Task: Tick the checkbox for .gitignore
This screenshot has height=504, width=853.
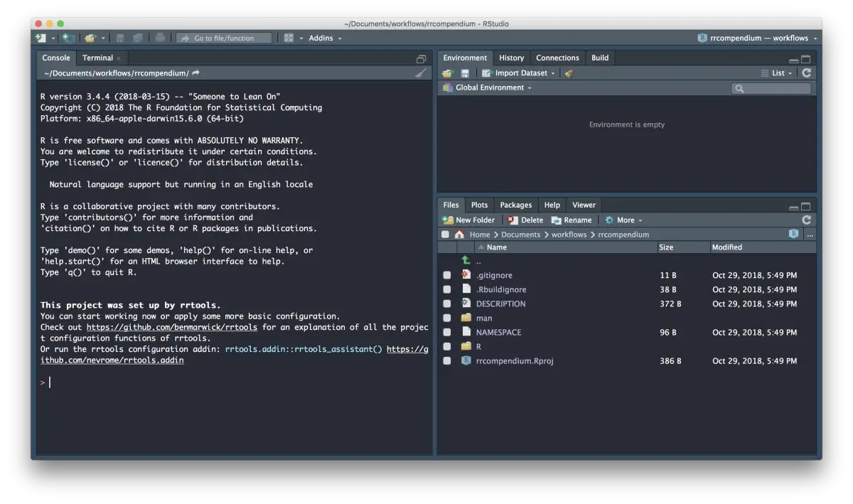Action: tap(446, 276)
